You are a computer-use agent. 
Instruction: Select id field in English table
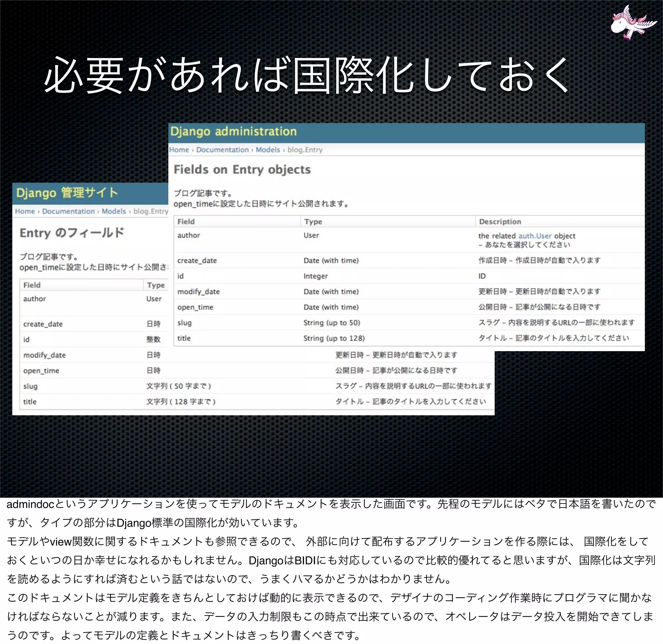(180, 276)
